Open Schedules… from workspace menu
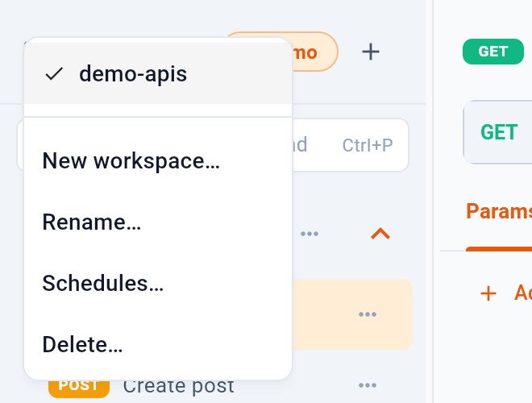Image resolution: width=532 pixels, height=403 pixels. pos(158,283)
